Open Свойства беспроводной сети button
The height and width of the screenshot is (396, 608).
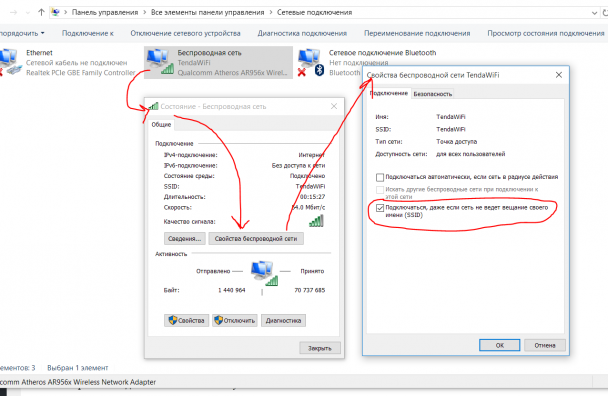[256, 239]
